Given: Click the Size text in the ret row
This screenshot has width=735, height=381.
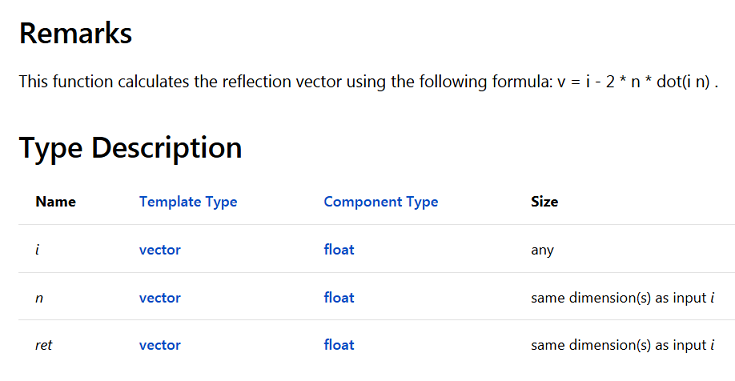Looking at the screenshot, I should 622,345.
